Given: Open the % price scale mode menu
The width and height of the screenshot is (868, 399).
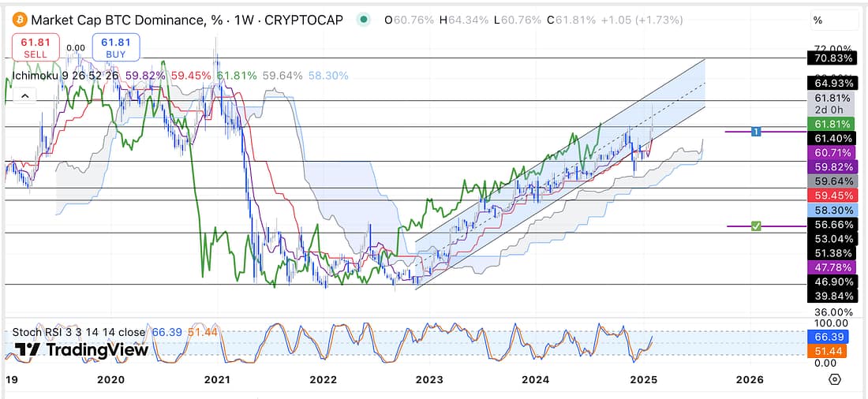Looking at the screenshot, I should [817, 20].
